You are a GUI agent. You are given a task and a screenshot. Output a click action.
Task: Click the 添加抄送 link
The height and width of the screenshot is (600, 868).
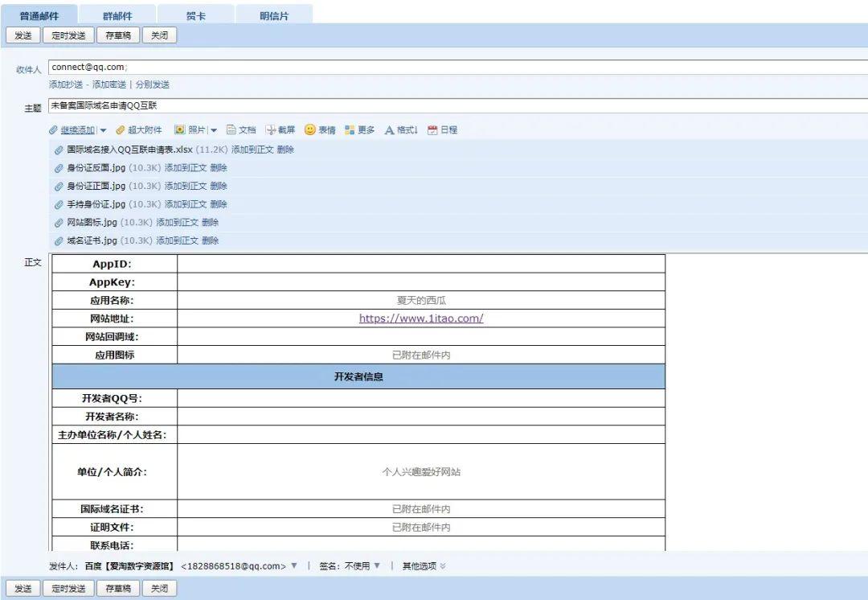click(x=66, y=84)
